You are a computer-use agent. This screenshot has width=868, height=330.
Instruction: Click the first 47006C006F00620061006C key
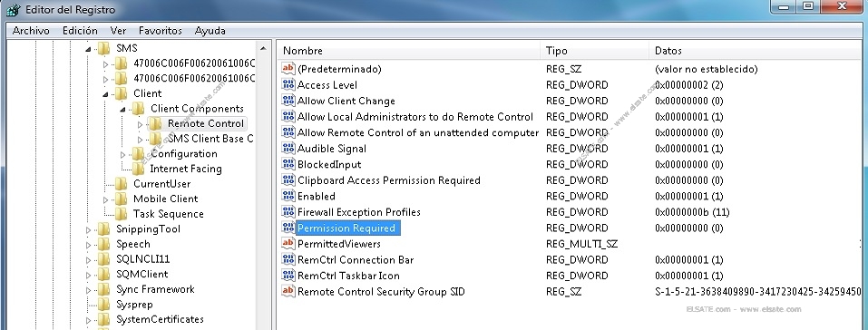point(194,63)
